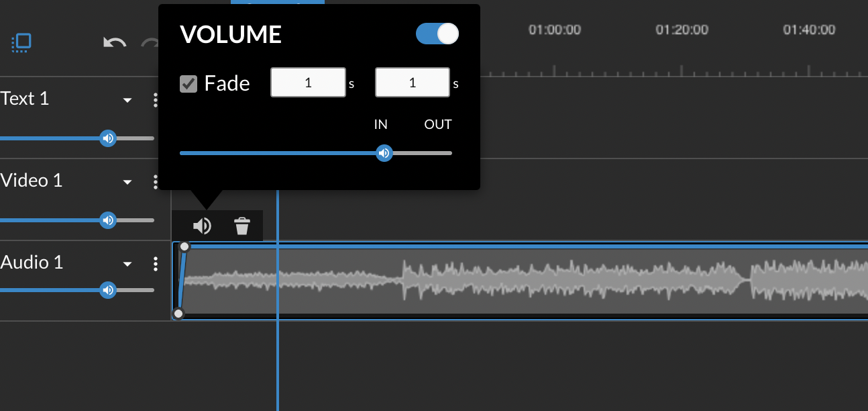This screenshot has width=868, height=411.
Task: Select the canvas resize icon in top-left corner
Action: [x=21, y=42]
